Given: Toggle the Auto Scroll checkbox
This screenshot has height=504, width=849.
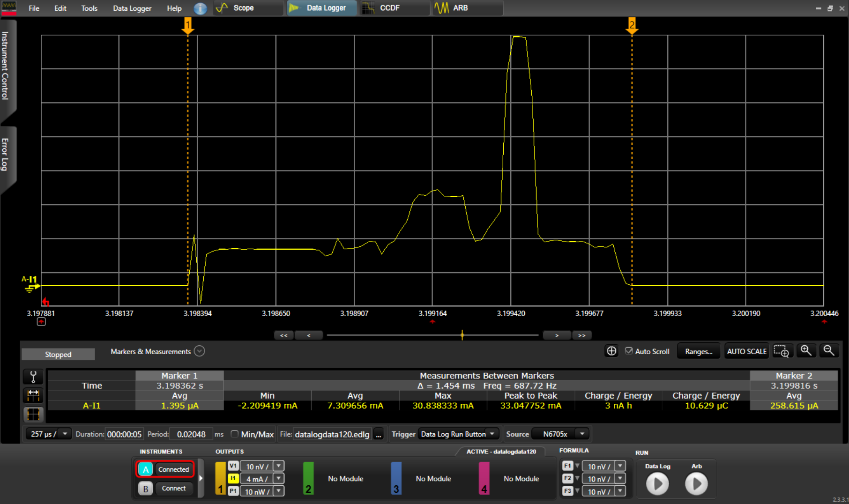Looking at the screenshot, I should (629, 350).
